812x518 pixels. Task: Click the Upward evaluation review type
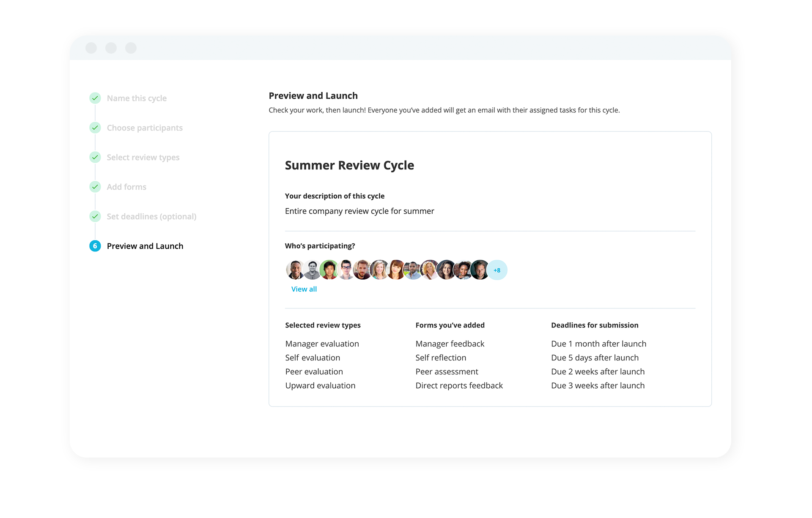[320, 385]
